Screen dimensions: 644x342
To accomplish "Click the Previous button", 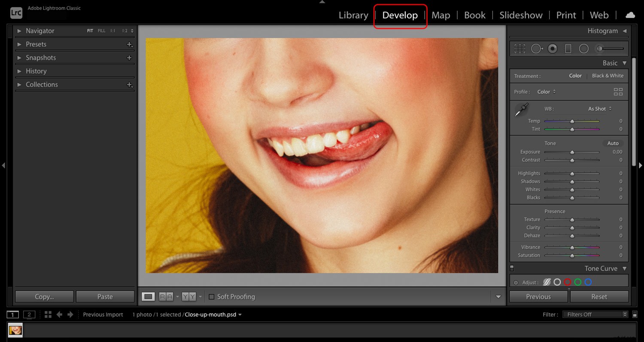I will [538, 296].
